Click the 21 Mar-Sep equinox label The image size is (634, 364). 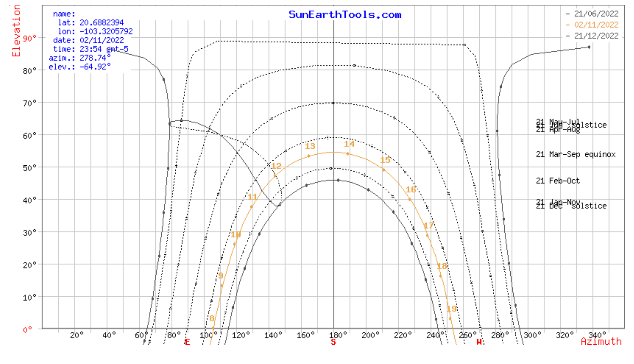click(x=576, y=154)
